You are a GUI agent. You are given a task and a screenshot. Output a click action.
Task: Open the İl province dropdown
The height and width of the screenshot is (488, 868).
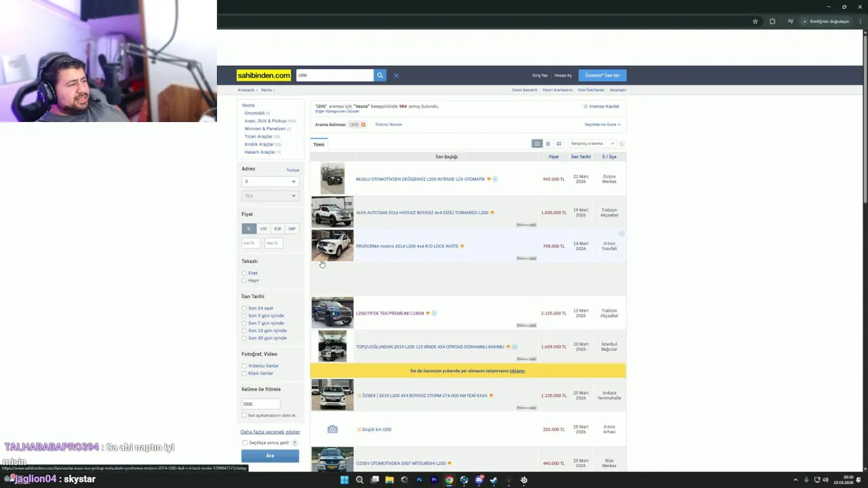click(x=270, y=182)
